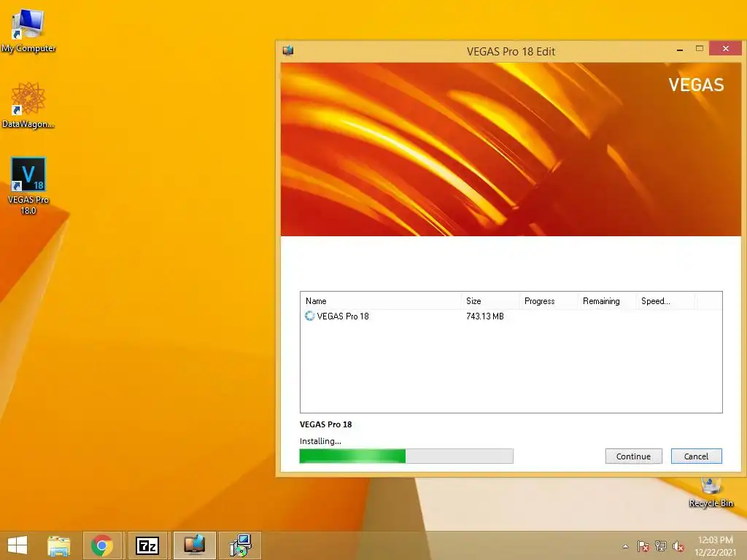Open the DataWagon desktop shortcut
The width and height of the screenshot is (747, 560).
point(28,105)
